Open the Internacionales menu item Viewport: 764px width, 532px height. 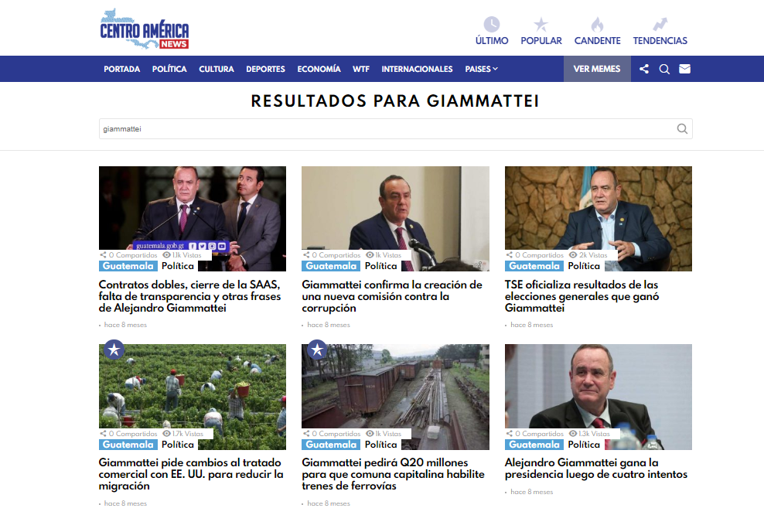(x=417, y=69)
